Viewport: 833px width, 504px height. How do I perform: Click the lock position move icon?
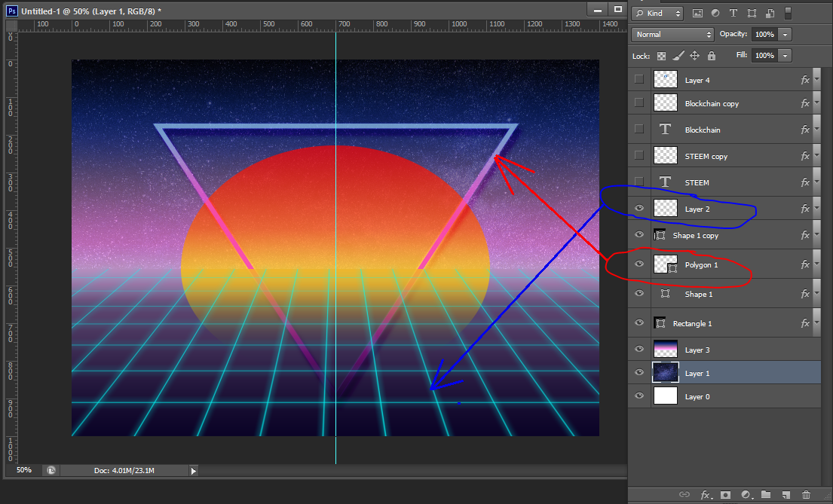click(x=694, y=56)
